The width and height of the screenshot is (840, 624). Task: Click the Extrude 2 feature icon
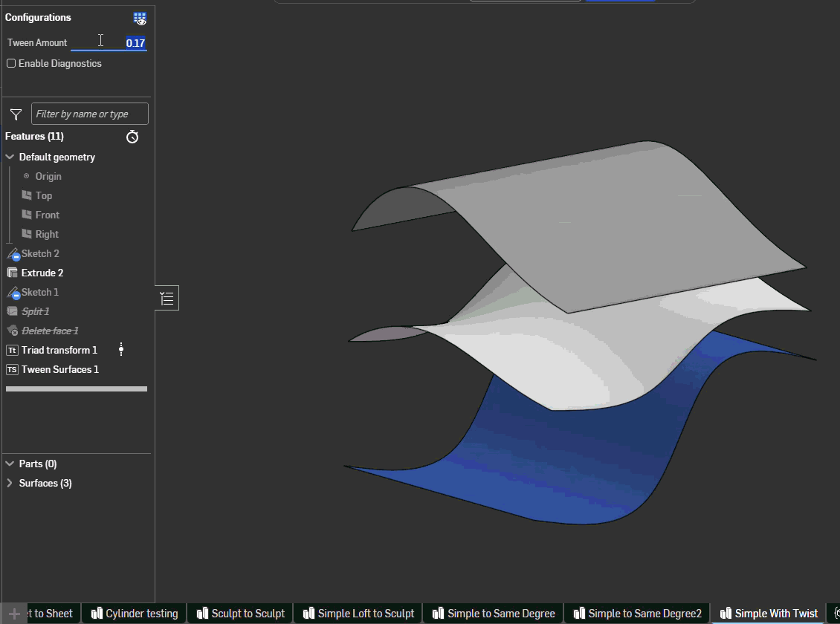12,273
